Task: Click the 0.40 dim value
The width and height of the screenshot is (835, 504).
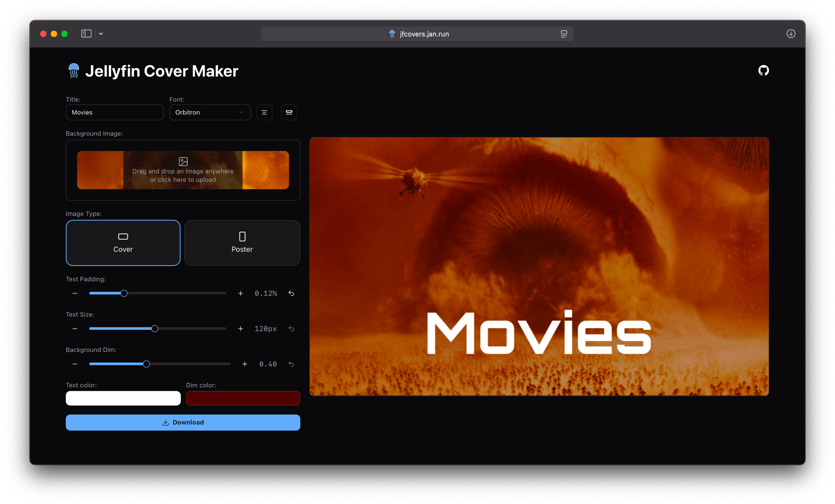Action: point(268,364)
